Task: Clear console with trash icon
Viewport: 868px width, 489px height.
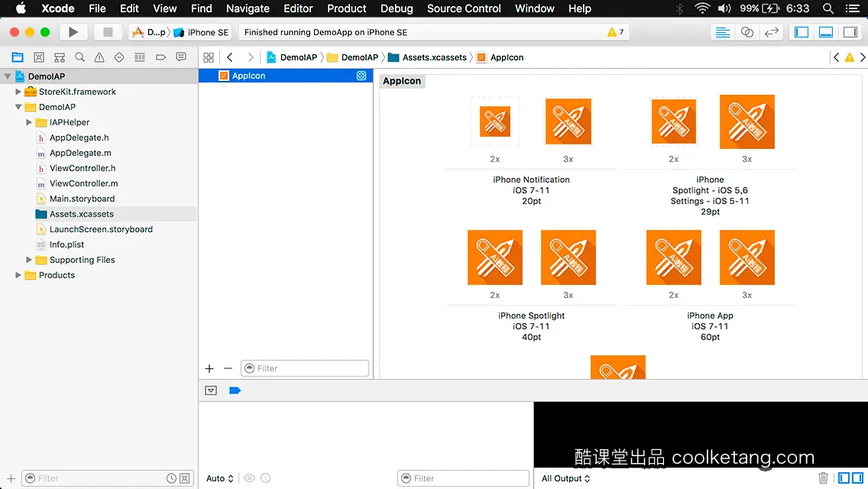Action: coord(823,478)
